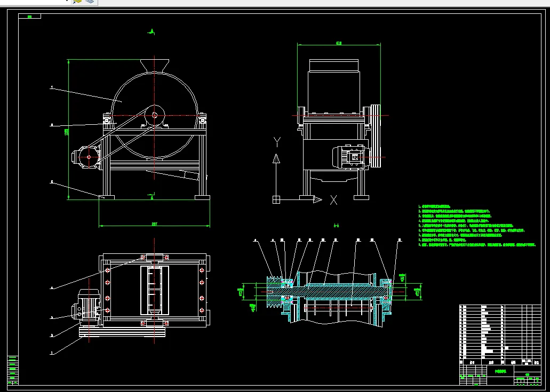Click the blue layer stack toolbar icon
This screenshot has height=392, width=550.
[x=89, y=2]
